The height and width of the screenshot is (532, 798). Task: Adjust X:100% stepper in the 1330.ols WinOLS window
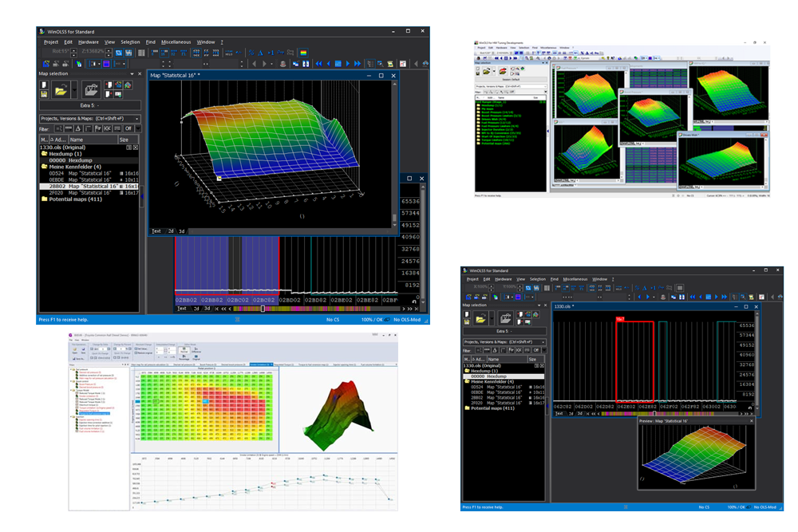(x=492, y=287)
